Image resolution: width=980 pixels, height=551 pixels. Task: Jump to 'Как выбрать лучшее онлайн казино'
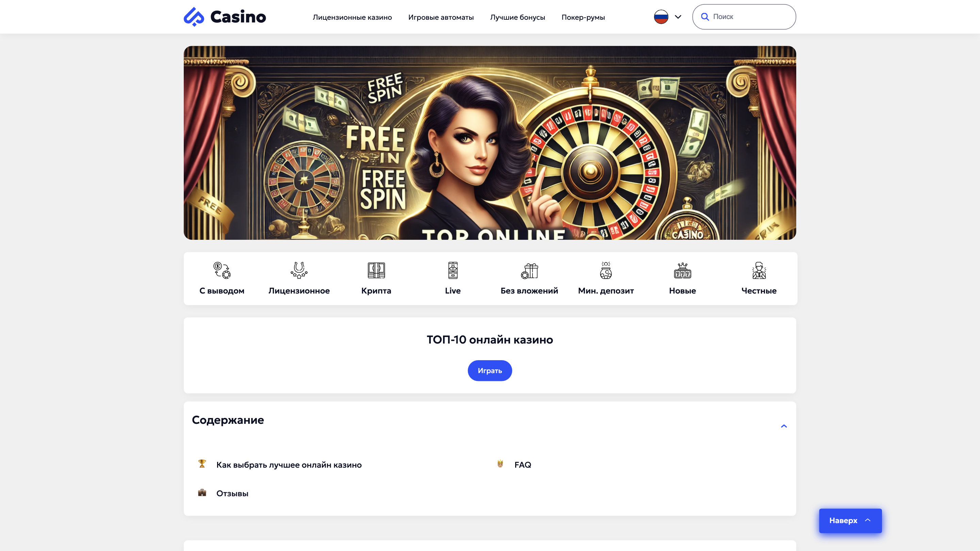point(289,465)
